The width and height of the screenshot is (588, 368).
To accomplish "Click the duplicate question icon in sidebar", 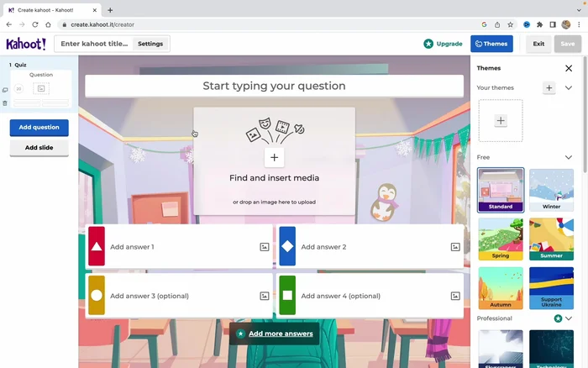I will 5,90.
